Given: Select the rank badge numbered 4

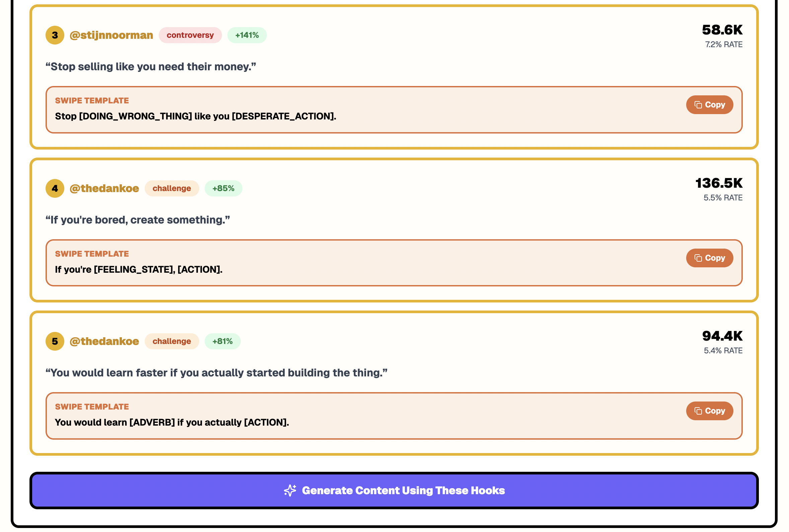Looking at the screenshot, I should pyautogui.click(x=54, y=188).
